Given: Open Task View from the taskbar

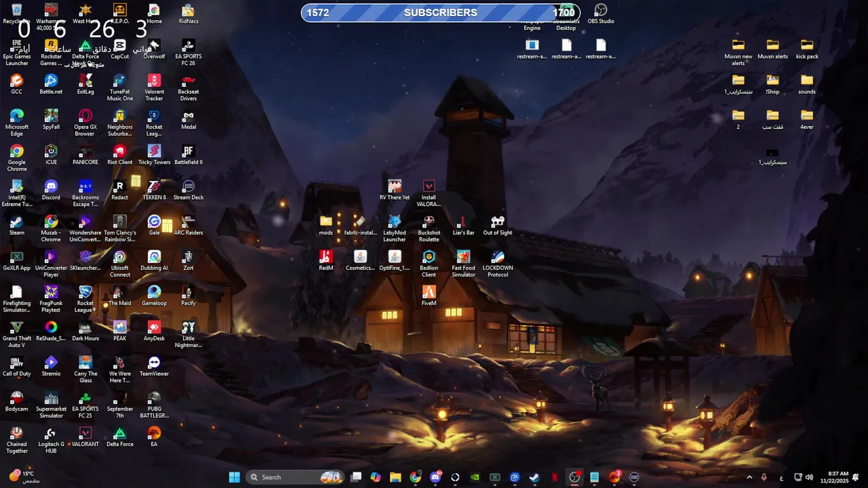Looking at the screenshot, I should pos(356,477).
